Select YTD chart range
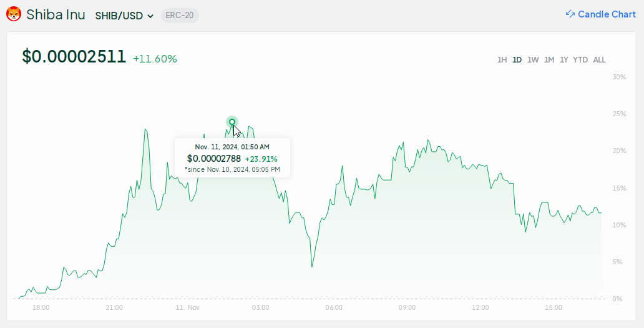The width and height of the screenshot is (644, 328). pos(580,60)
